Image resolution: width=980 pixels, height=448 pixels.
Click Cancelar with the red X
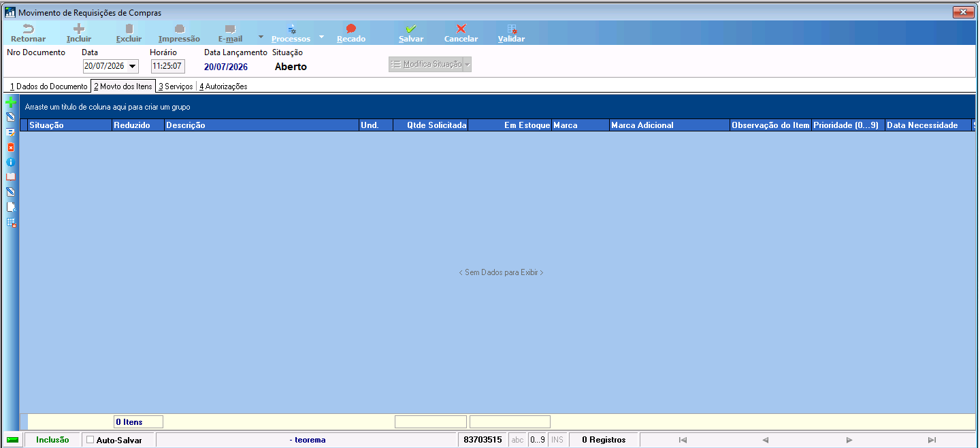461,33
